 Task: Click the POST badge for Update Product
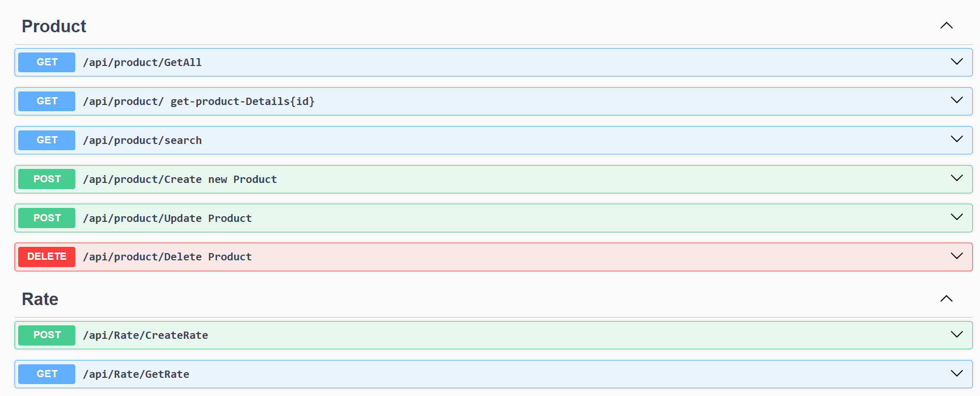click(47, 218)
